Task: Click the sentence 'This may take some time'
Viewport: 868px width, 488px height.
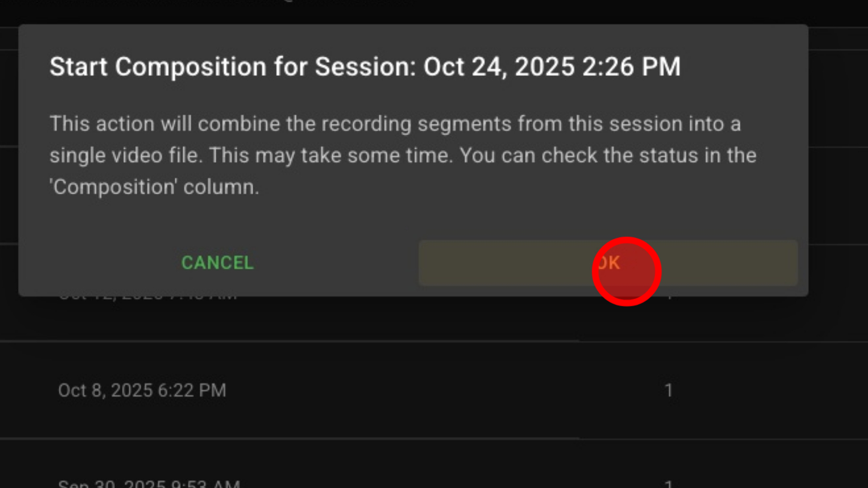Action: (330, 155)
